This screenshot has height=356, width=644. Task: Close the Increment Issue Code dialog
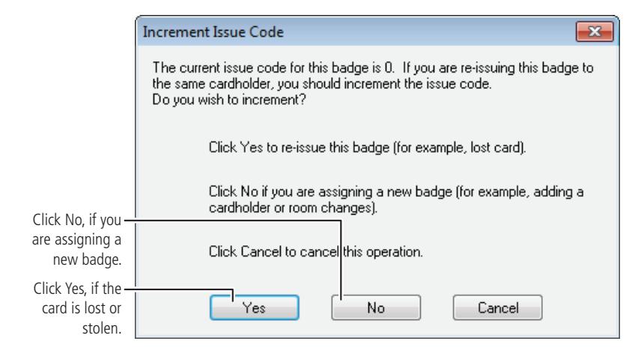[x=595, y=31]
